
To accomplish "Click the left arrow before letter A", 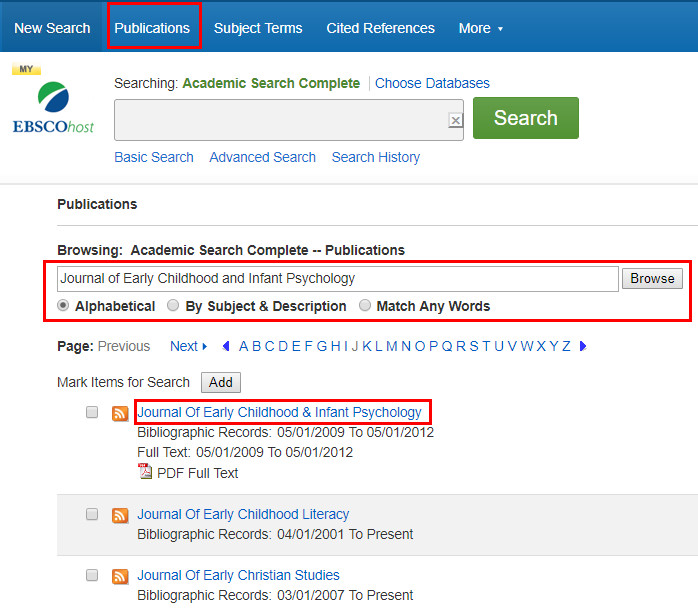I will click(226, 346).
